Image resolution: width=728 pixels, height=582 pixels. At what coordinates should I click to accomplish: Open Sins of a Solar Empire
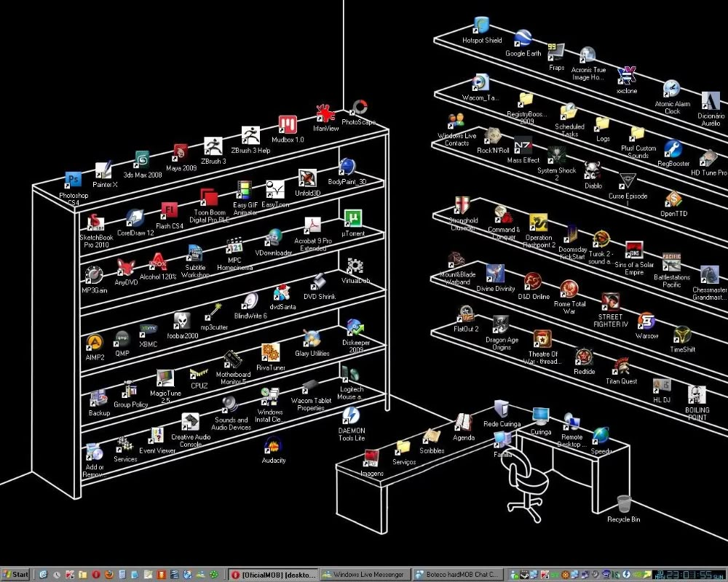coord(634,250)
